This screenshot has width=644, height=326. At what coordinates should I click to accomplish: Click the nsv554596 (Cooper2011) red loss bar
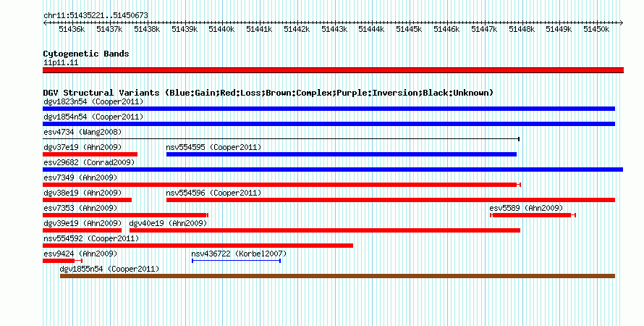391,200
